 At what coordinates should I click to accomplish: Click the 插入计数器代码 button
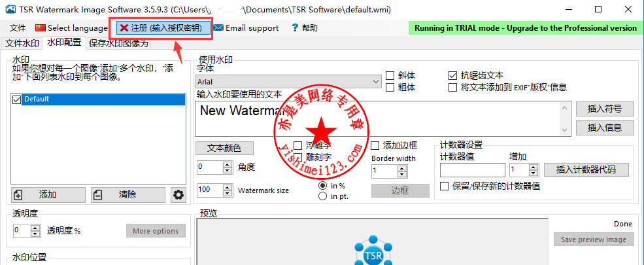click(x=586, y=169)
